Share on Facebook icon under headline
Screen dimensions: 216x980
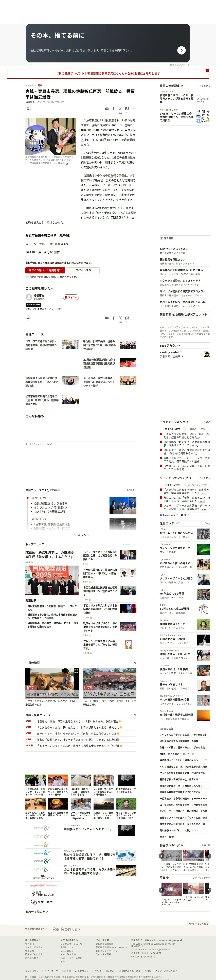pos(113,109)
